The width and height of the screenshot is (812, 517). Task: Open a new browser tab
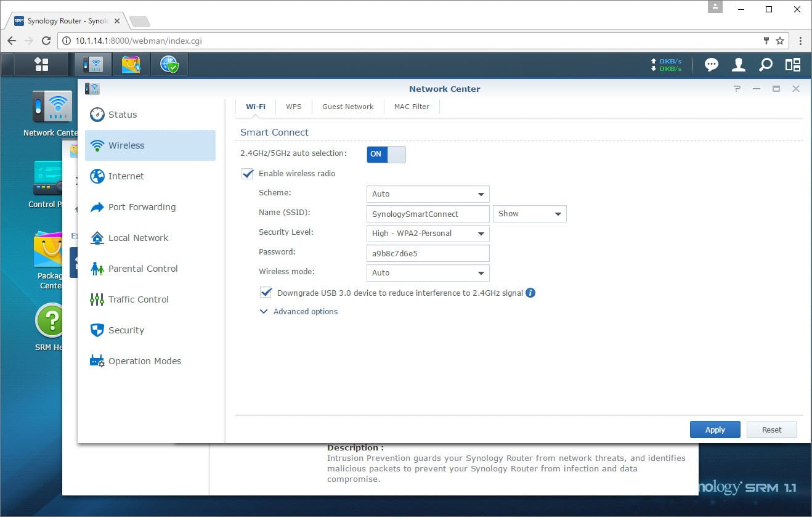coord(140,22)
